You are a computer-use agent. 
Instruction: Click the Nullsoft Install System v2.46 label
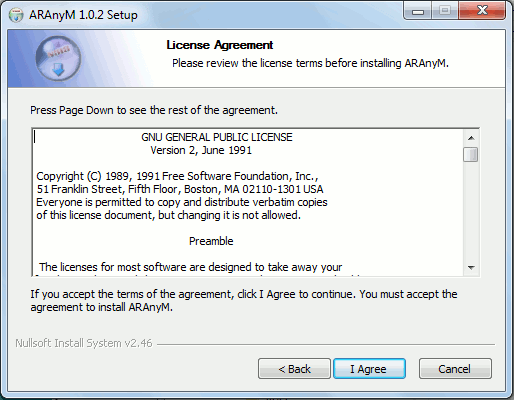pos(84,343)
